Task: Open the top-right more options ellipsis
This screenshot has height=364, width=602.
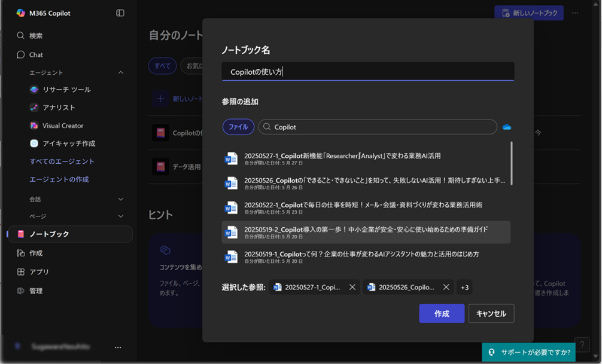Action: (574, 13)
